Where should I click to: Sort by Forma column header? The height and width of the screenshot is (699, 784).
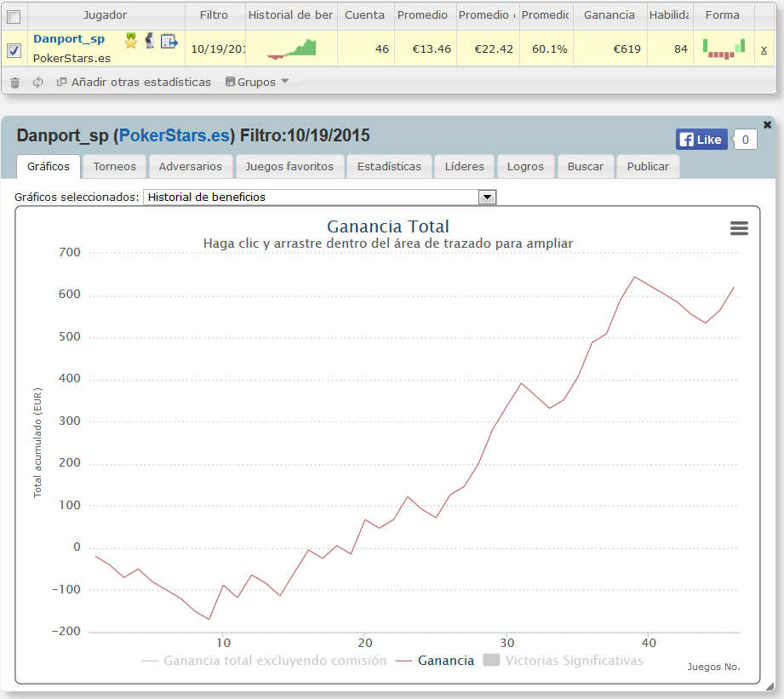pyautogui.click(x=723, y=15)
